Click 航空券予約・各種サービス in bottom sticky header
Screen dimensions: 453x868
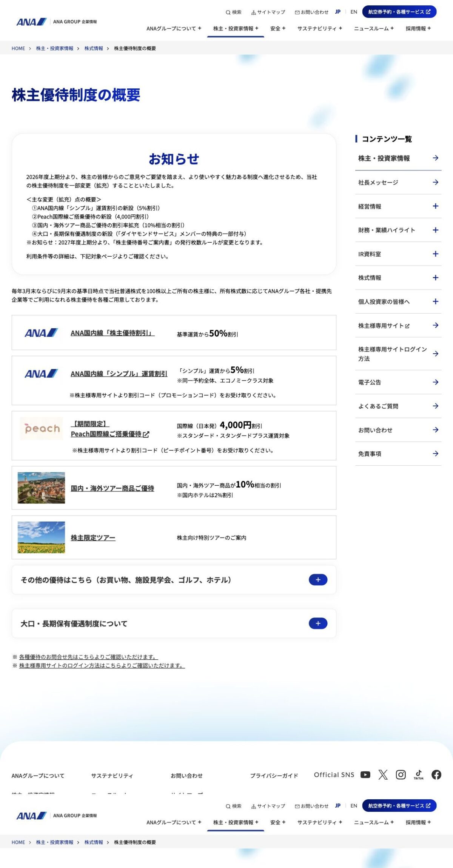click(x=399, y=806)
